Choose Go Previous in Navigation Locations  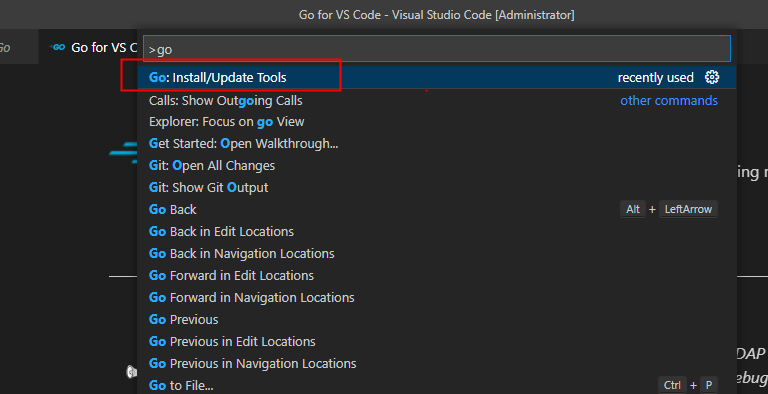point(437,364)
